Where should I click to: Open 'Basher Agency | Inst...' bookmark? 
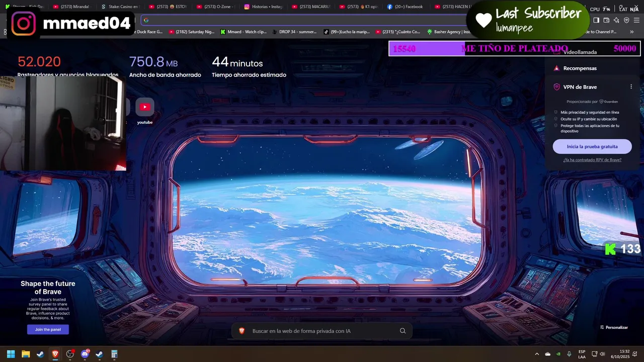click(449, 32)
